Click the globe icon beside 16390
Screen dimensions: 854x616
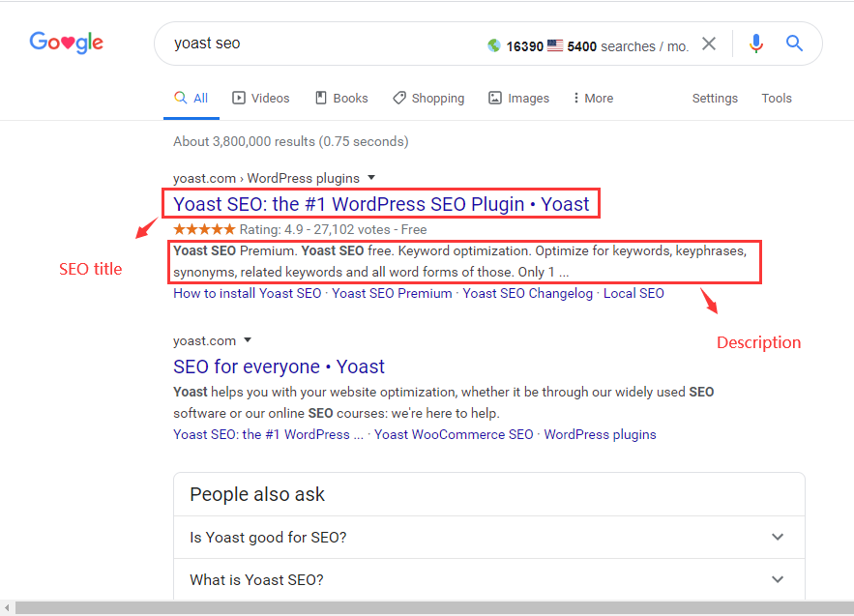494,45
